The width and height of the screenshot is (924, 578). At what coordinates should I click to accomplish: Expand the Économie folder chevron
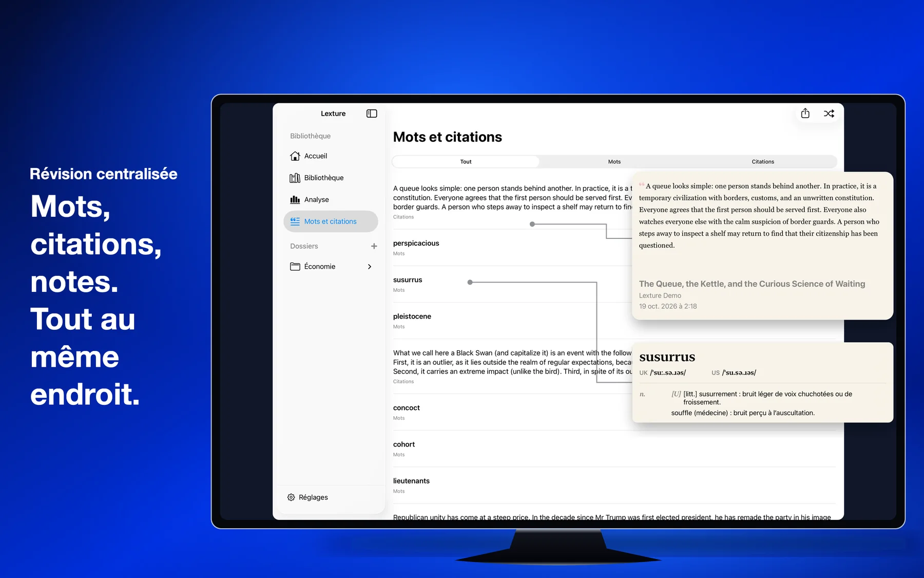[x=370, y=267]
